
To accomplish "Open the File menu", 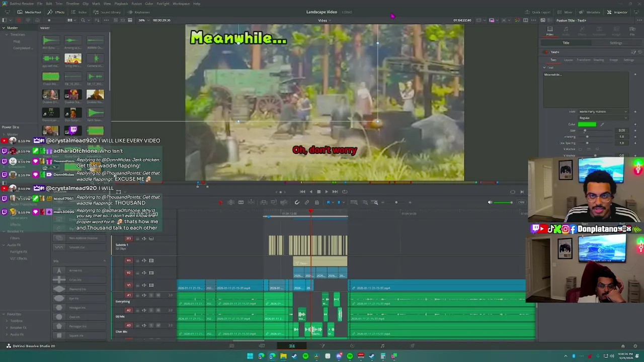I will pos(40,4).
